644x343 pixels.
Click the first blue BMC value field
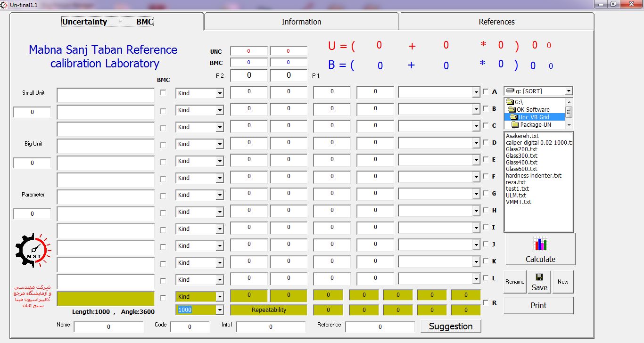pos(249,62)
